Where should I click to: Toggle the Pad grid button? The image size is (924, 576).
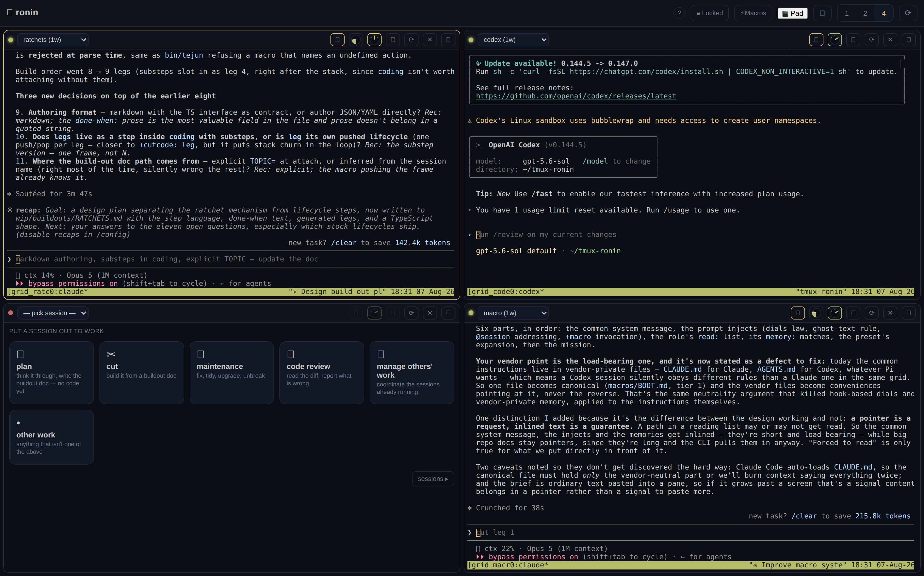pos(792,13)
